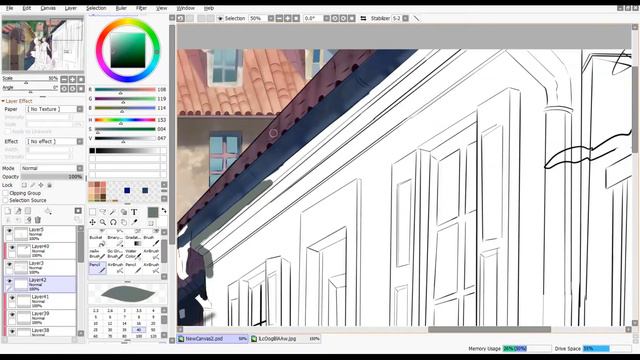The height and width of the screenshot is (360, 640).
Task: Select the rectangular Selection tool
Action: click(93, 212)
